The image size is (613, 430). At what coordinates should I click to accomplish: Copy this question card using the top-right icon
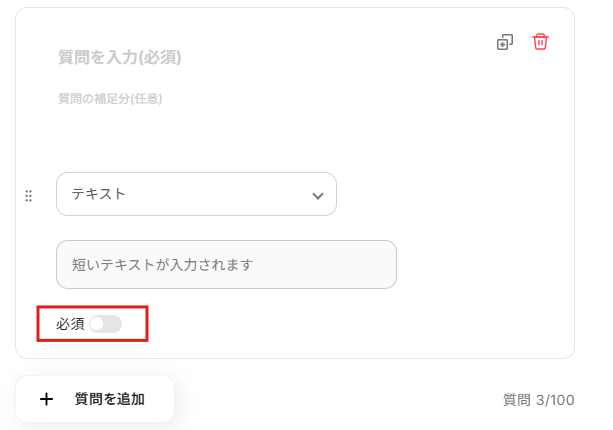(505, 42)
